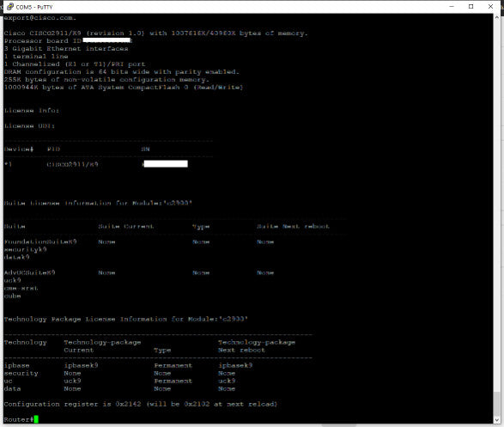Click the 'Cisco CISCO2911/K9 (revision 1.0)' line

(x=156, y=34)
